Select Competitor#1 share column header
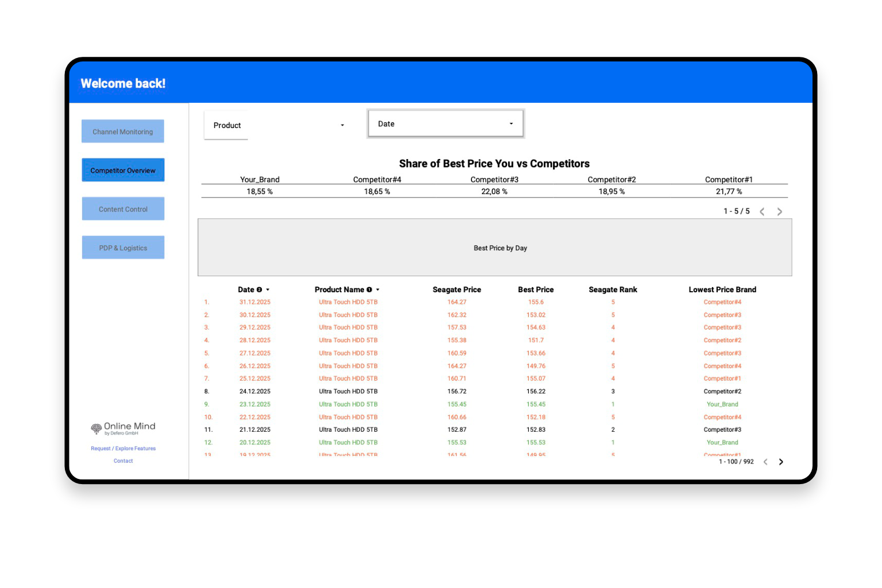 (x=729, y=180)
